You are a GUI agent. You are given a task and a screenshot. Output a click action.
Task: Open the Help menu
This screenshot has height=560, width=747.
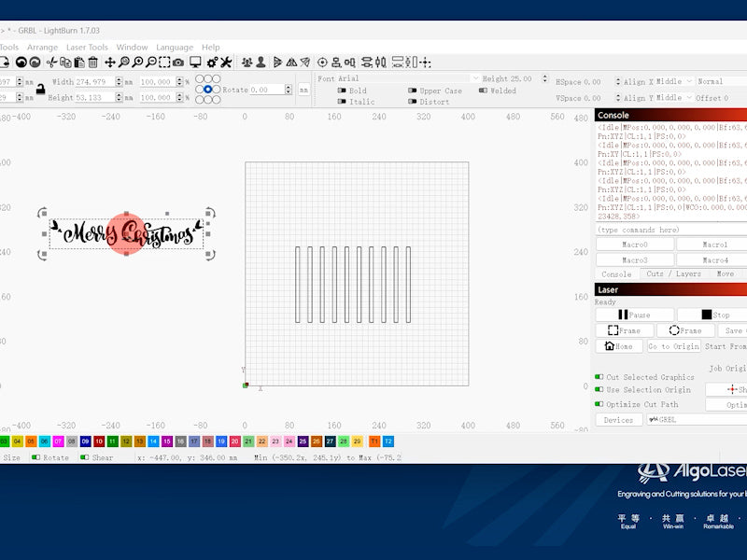pos(211,48)
